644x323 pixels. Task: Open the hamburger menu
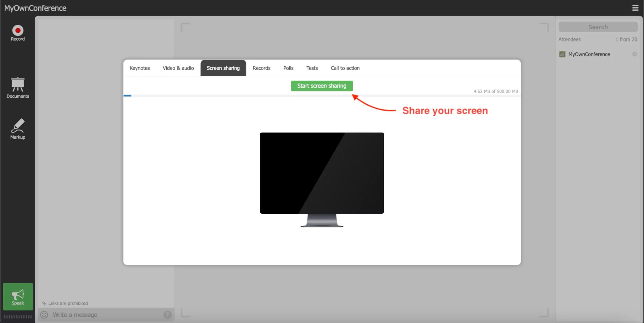[x=636, y=8]
